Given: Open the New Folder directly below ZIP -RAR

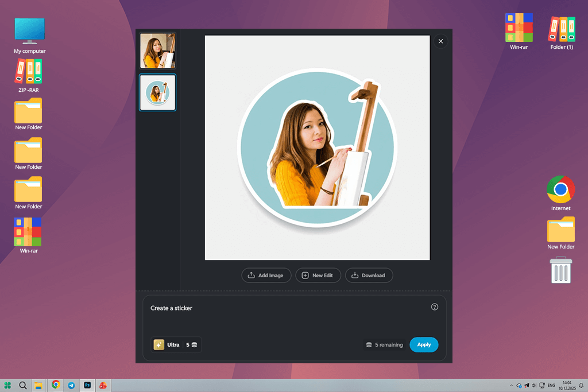Looking at the screenshot, I should click(x=29, y=114).
